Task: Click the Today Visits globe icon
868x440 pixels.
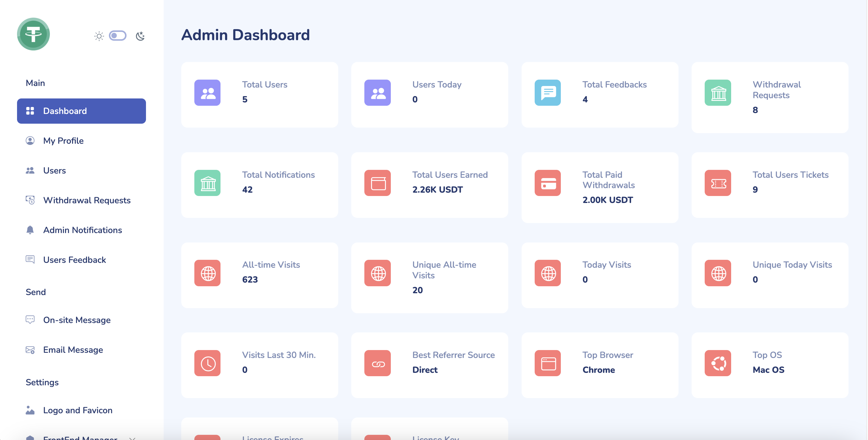Action: click(x=547, y=273)
